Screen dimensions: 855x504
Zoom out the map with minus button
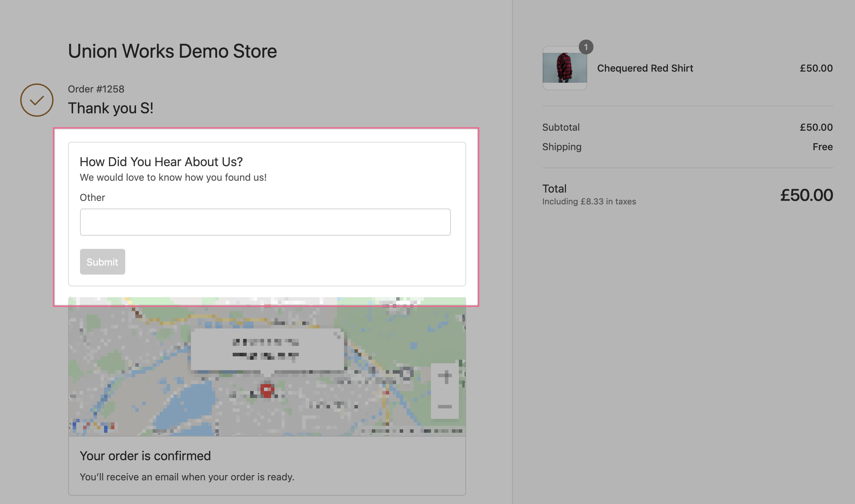pos(445,406)
